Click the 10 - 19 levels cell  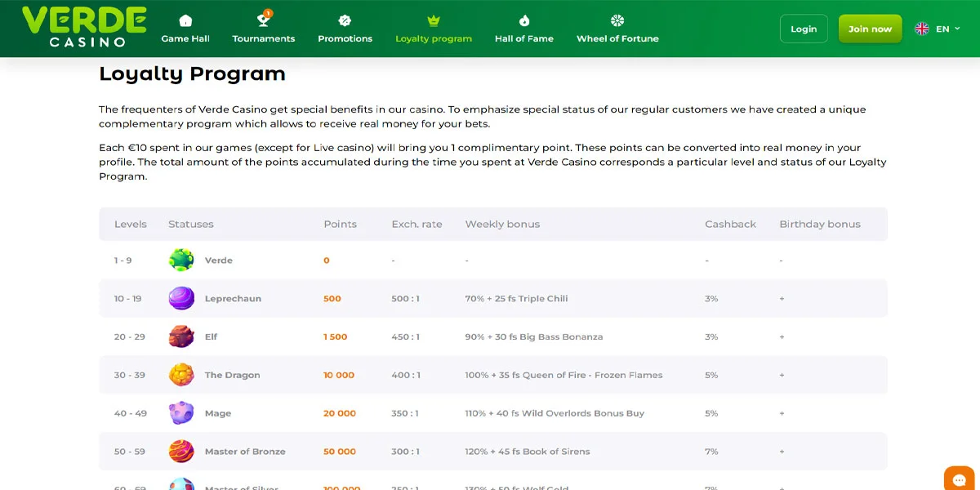tap(127, 298)
